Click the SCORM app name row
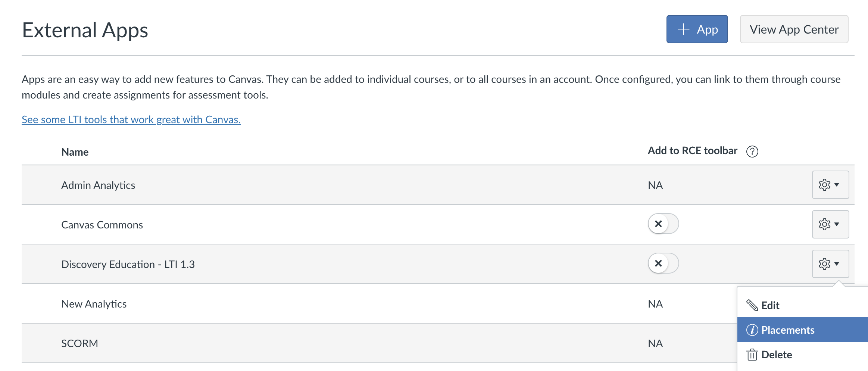 point(79,343)
